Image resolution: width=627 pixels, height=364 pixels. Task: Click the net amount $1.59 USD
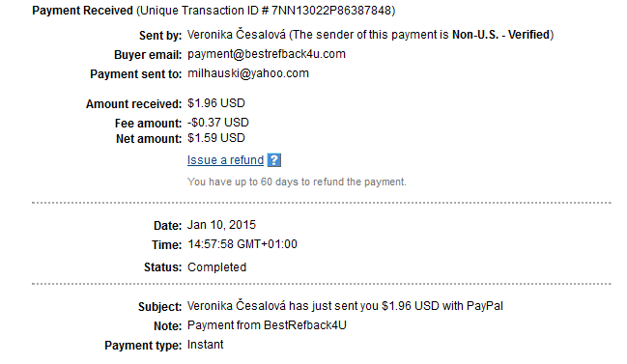pyautogui.click(x=216, y=138)
